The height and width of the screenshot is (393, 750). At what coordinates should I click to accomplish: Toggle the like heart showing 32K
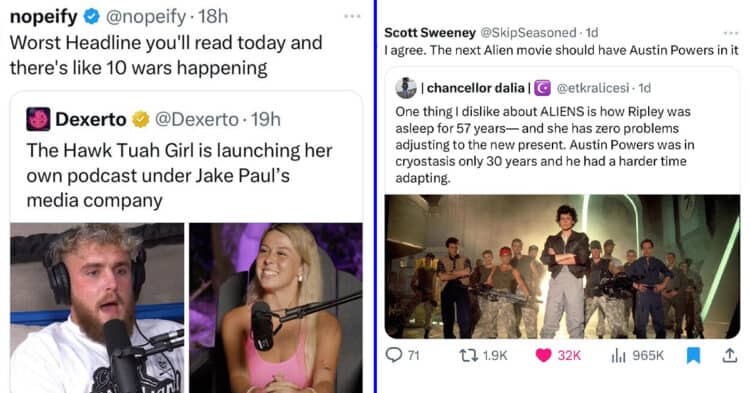[543, 355]
